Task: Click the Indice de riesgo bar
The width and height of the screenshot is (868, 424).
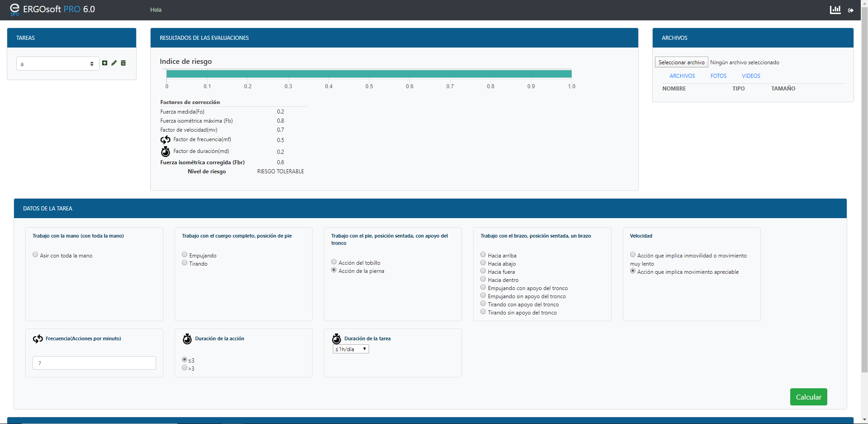Action: click(x=369, y=74)
